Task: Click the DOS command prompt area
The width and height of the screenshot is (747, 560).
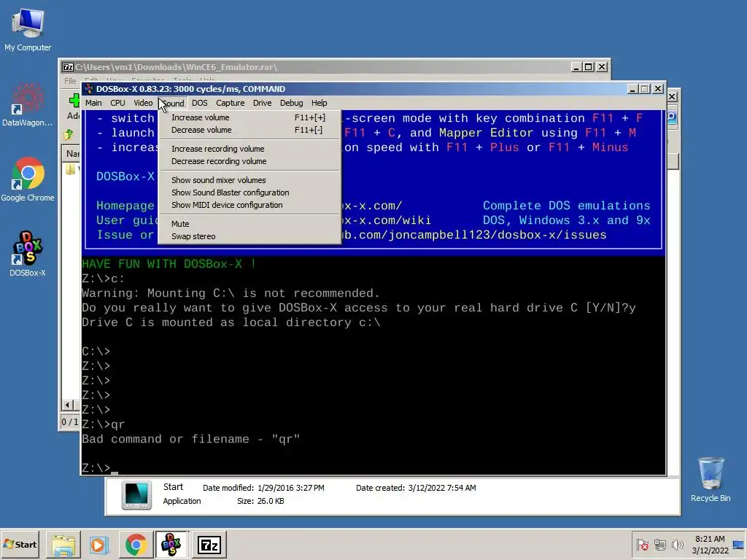Action: pos(373,366)
